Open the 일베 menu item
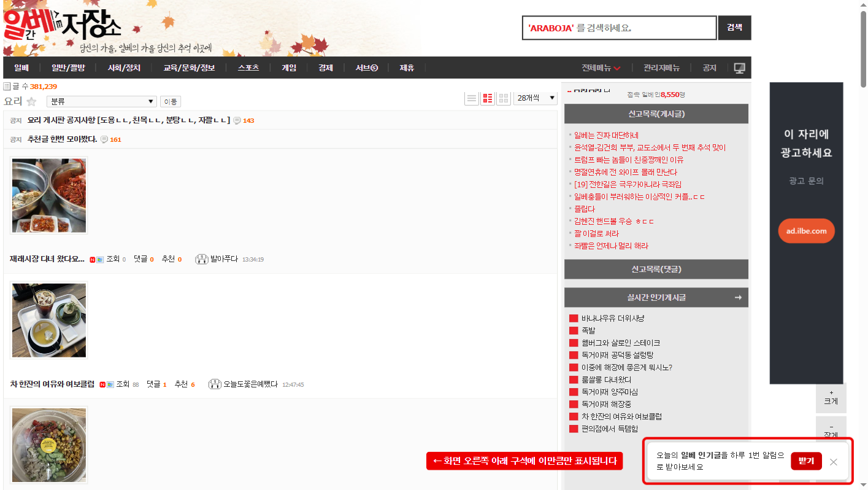868x490 pixels. pos(21,68)
